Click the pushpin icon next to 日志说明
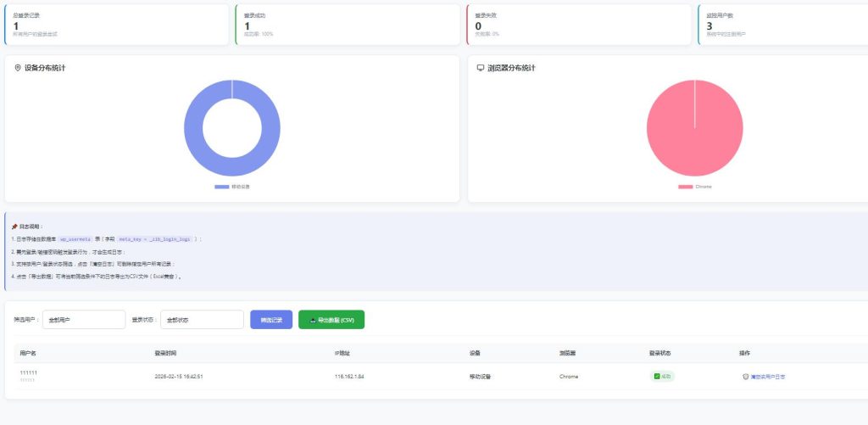The width and height of the screenshot is (868, 425). (x=14, y=226)
